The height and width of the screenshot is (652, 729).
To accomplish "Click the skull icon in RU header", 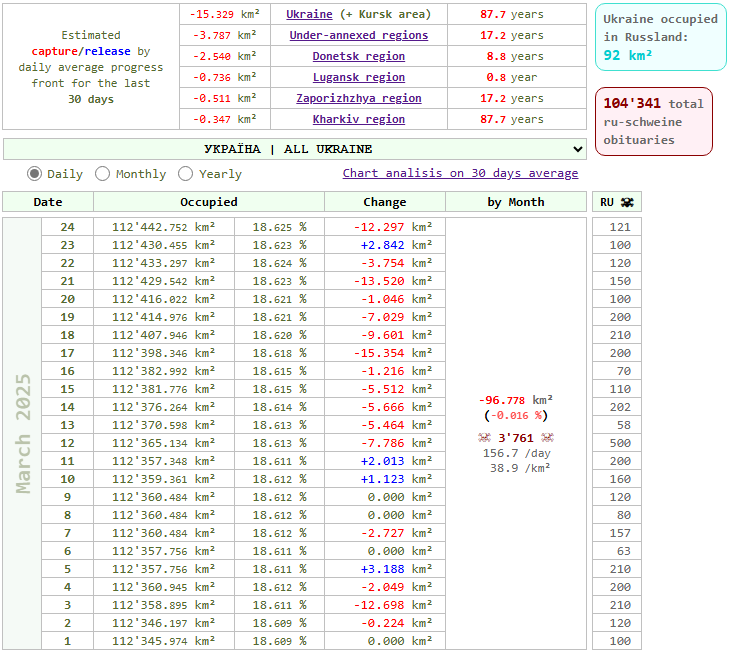I will pyautogui.click(x=627, y=202).
